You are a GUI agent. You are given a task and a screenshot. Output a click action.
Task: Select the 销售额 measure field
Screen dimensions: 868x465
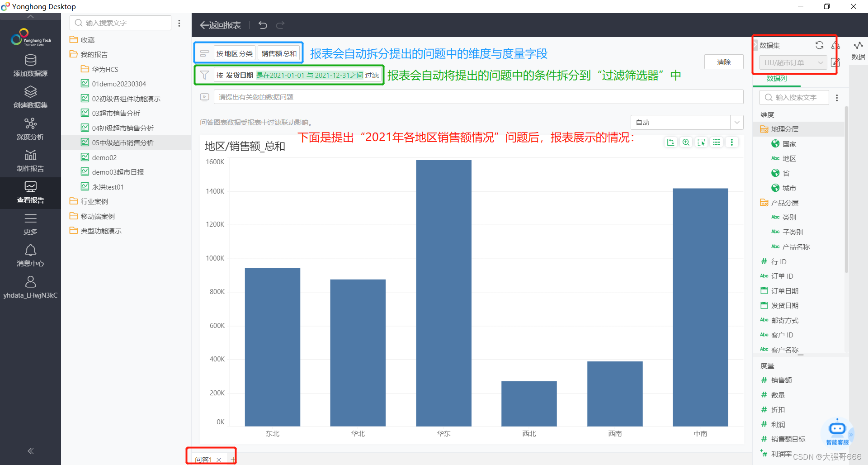pos(781,380)
